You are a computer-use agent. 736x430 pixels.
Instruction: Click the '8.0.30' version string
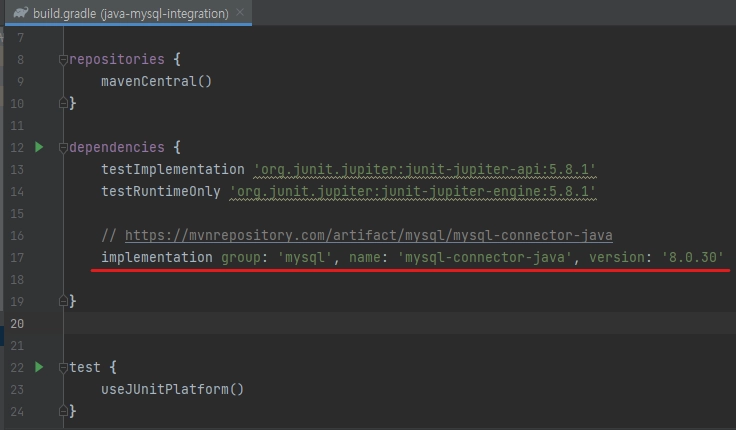click(692, 257)
